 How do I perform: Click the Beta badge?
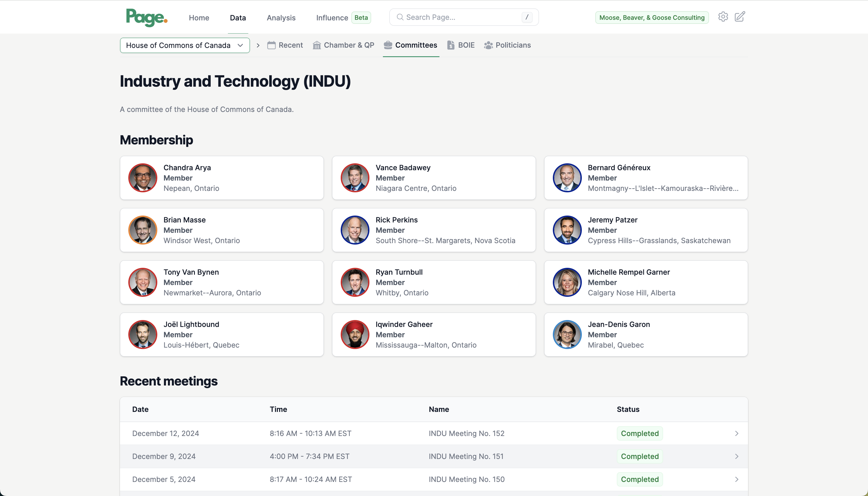(x=361, y=18)
